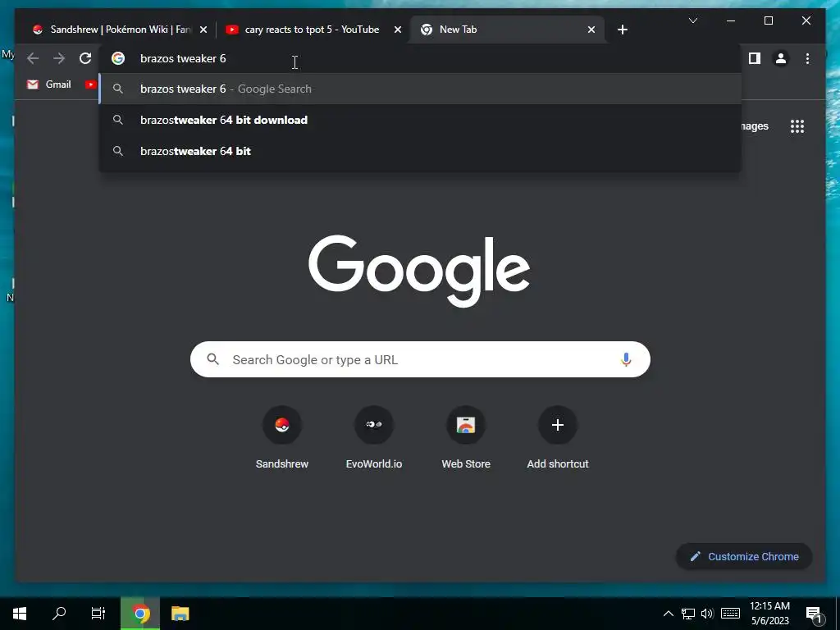The width and height of the screenshot is (840, 630).
Task: Show hidden system tray icons
Action: tap(669, 614)
